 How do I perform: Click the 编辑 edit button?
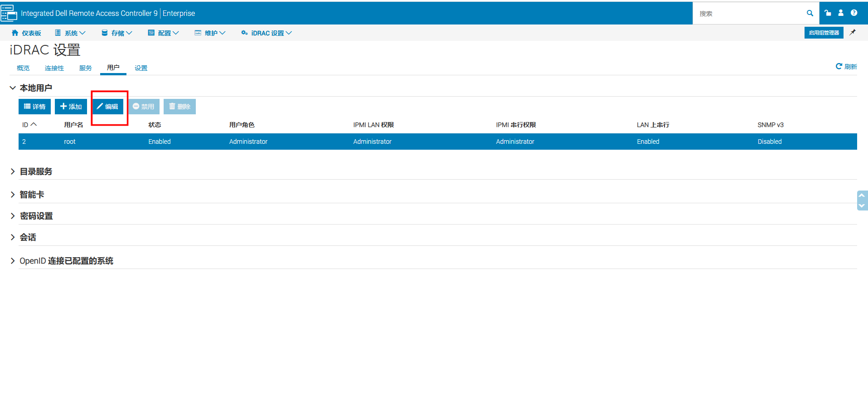(x=107, y=107)
